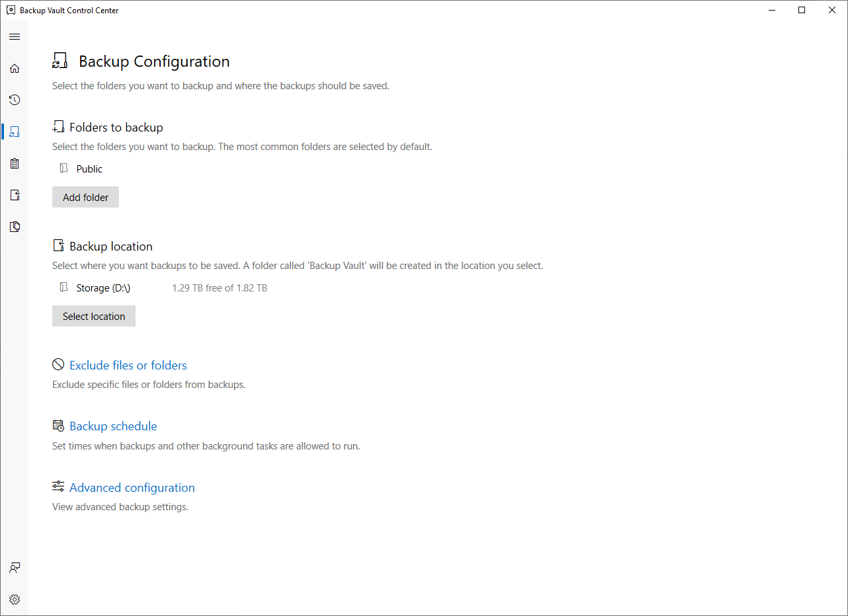Select the Backup Configuration sidebar icon
Viewport: 848px width, 616px height.
tap(15, 132)
